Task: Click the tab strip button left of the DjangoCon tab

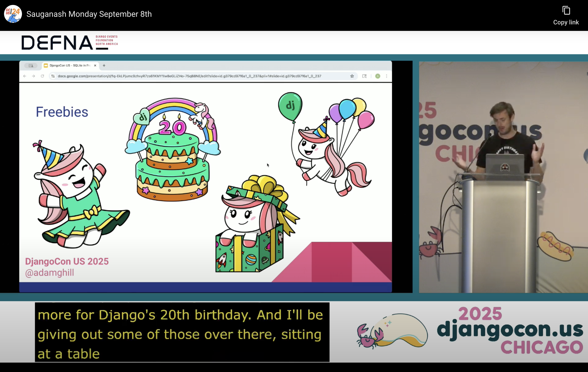Action: coord(31,65)
